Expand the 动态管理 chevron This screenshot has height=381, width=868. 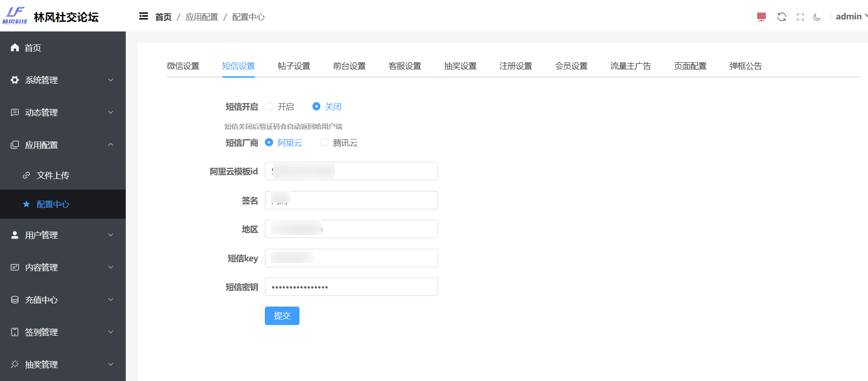click(x=111, y=112)
